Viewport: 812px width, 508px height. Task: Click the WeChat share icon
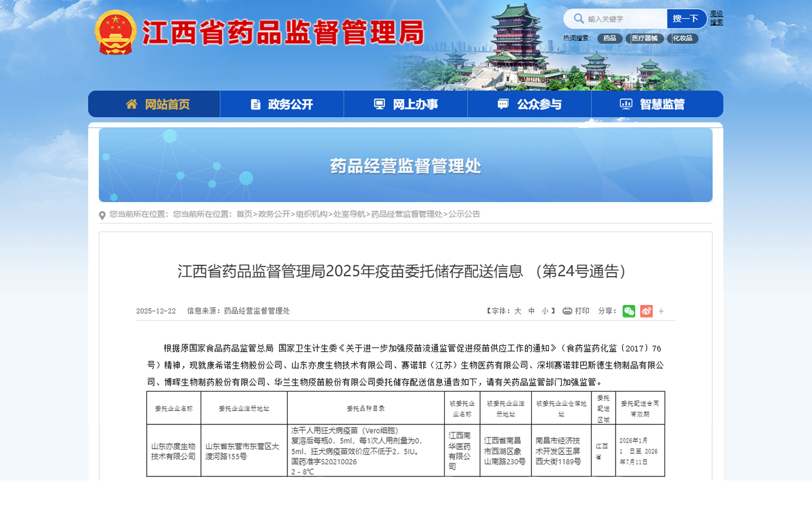click(x=628, y=311)
